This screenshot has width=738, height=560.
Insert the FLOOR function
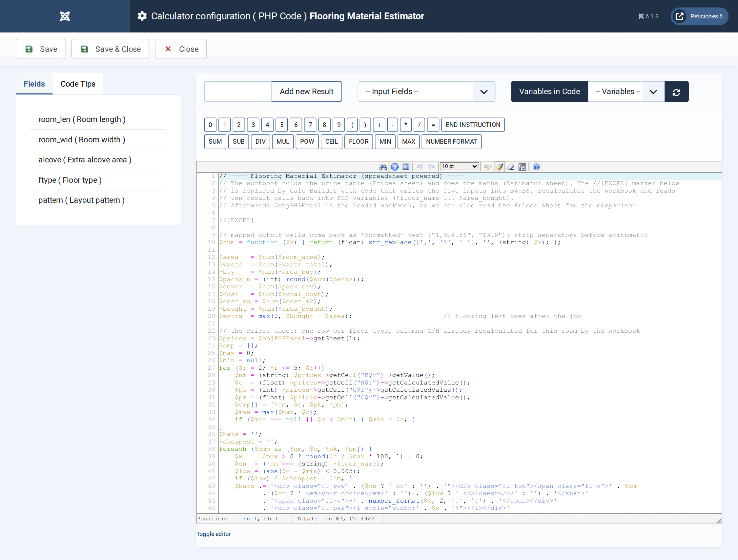[x=359, y=141]
